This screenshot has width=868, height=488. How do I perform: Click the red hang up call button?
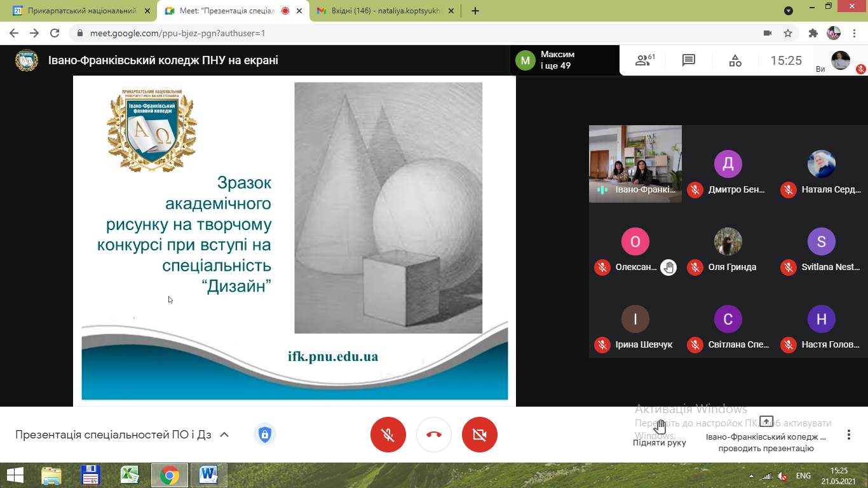pyautogui.click(x=434, y=435)
